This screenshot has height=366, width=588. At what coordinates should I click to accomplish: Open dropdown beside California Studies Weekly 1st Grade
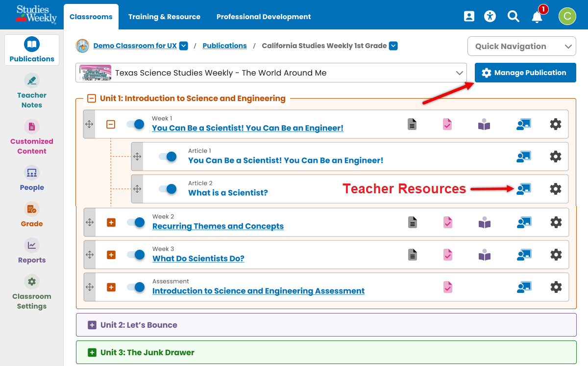393,46
